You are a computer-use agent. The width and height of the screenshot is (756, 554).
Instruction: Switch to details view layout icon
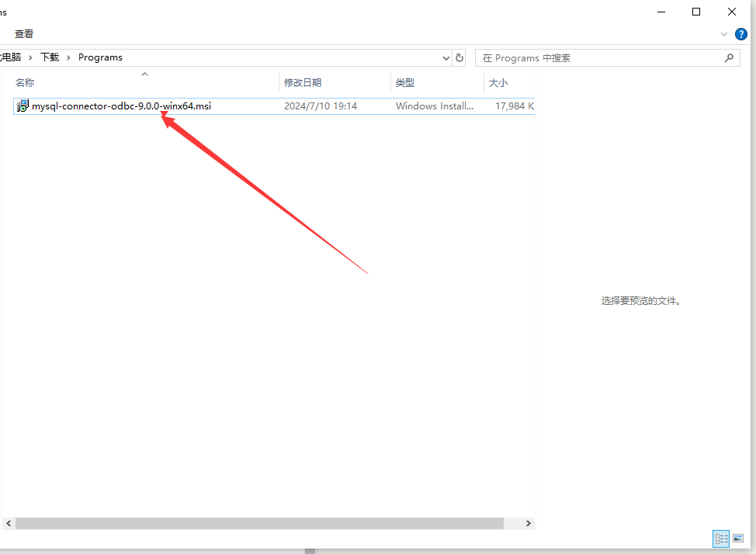click(x=721, y=538)
